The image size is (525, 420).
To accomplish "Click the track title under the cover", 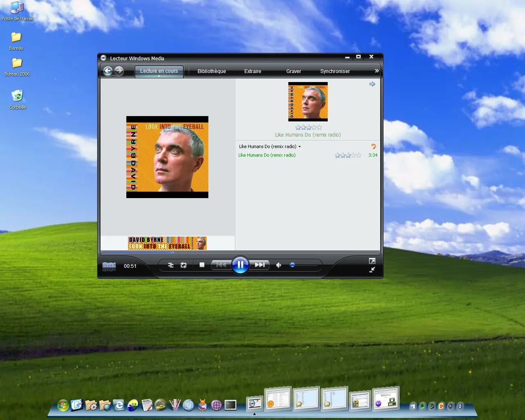I will click(308, 135).
